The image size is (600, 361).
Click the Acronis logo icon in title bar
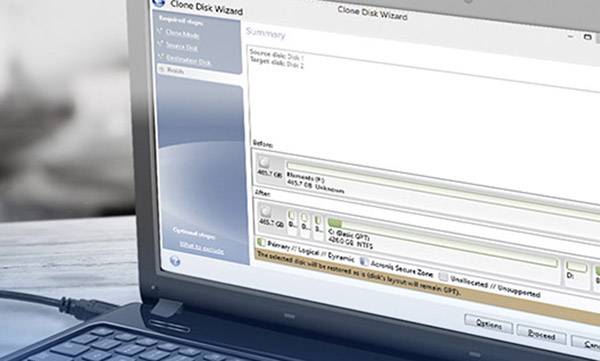[158, 3]
